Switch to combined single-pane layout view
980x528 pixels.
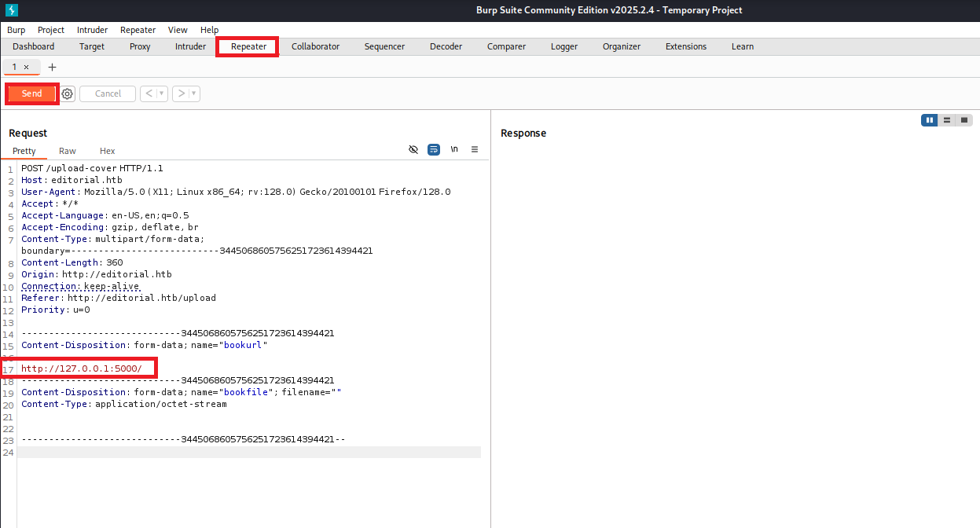tap(964, 120)
